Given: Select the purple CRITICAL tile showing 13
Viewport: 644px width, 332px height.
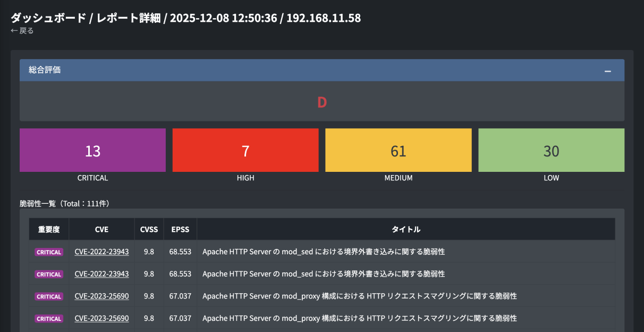Looking at the screenshot, I should click(x=92, y=151).
